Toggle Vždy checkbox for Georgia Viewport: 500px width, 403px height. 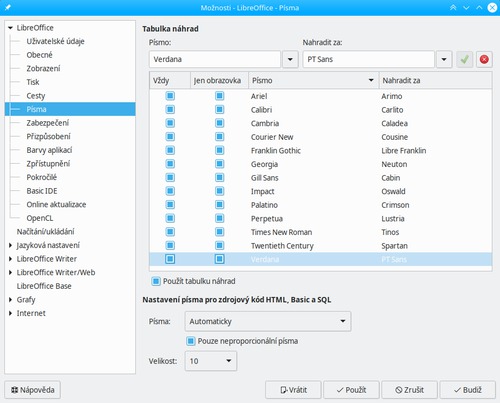pos(170,164)
